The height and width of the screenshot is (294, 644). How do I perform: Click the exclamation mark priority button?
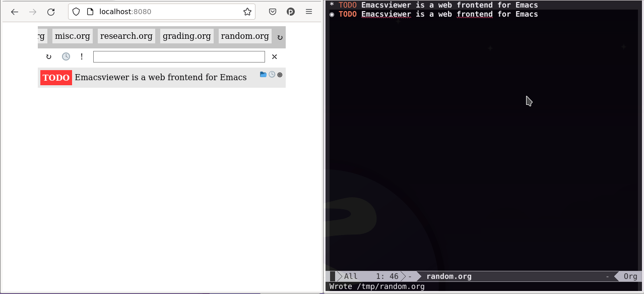pos(82,56)
